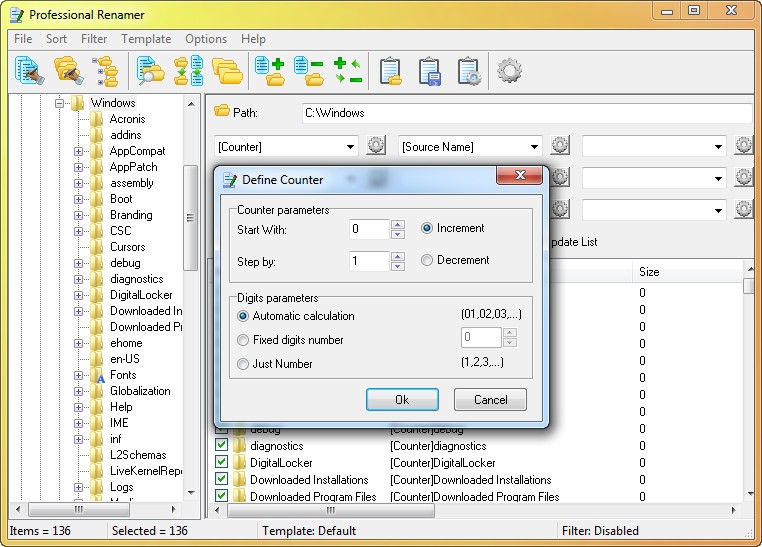Click the plus minus invert selection icon
Viewport: 762px width, 547px height.
[x=348, y=71]
